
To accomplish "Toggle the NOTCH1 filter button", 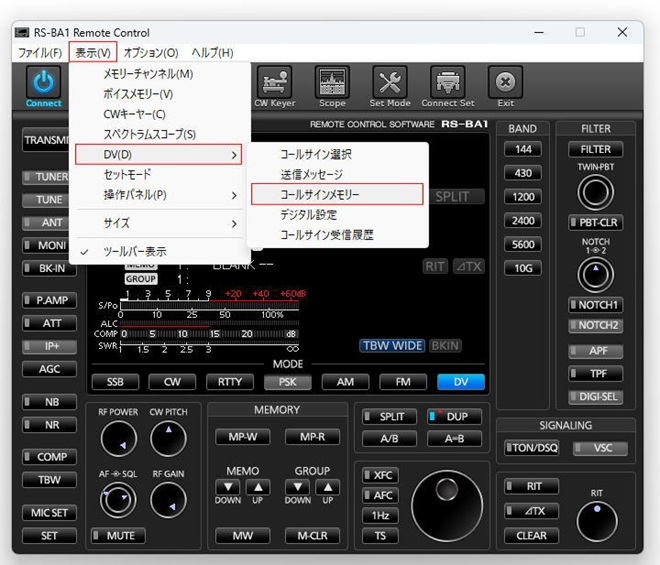I will (596, 305).
